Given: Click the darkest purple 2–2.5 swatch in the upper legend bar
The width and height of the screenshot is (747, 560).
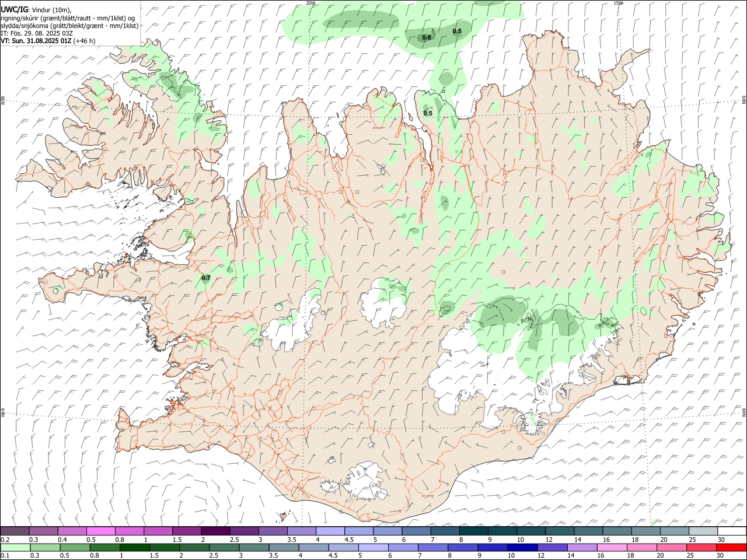Looking at the screenshot, I should 215,531.
